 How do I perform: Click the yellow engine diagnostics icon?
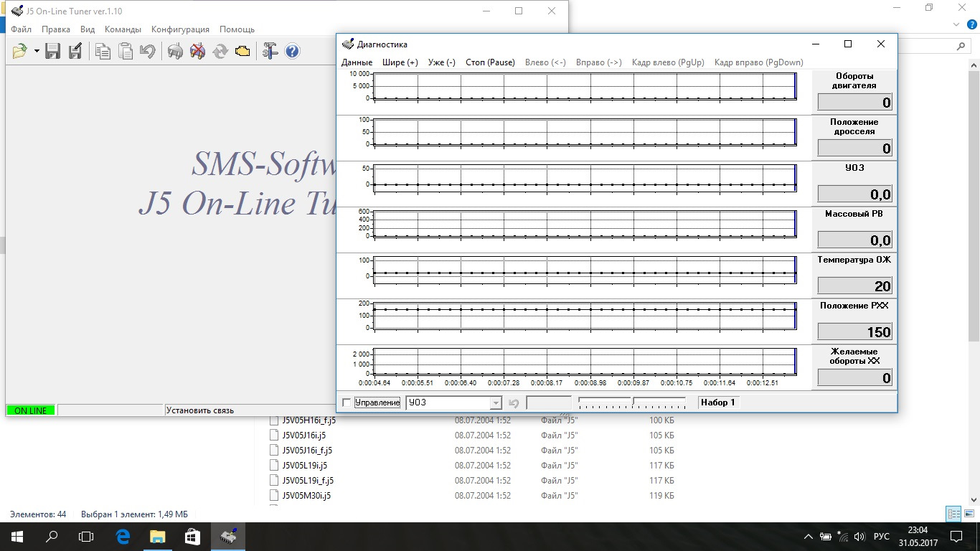point(242,51)
